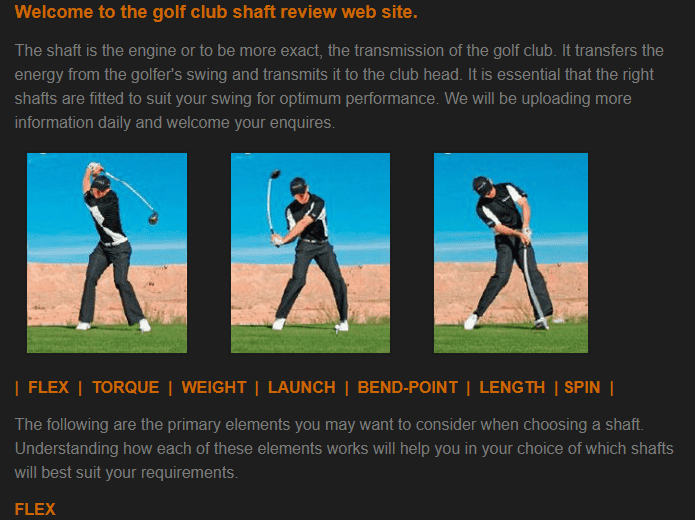Viewport: 695px width, 520px height.
Task: Click the welcome heading in orange
Action: [x=216, y=12]
